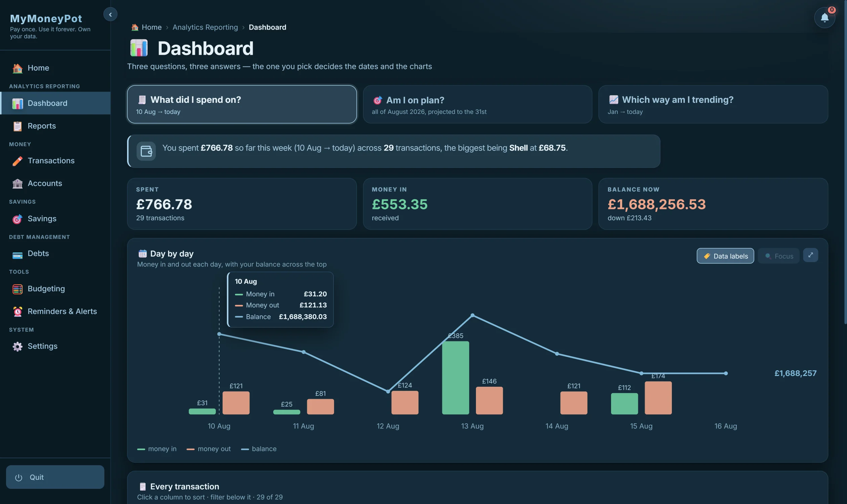The height and width of the screenshot is (504, 847).
Task: Click the Accounts bank building icon
Action: click(x=17, y=183)
